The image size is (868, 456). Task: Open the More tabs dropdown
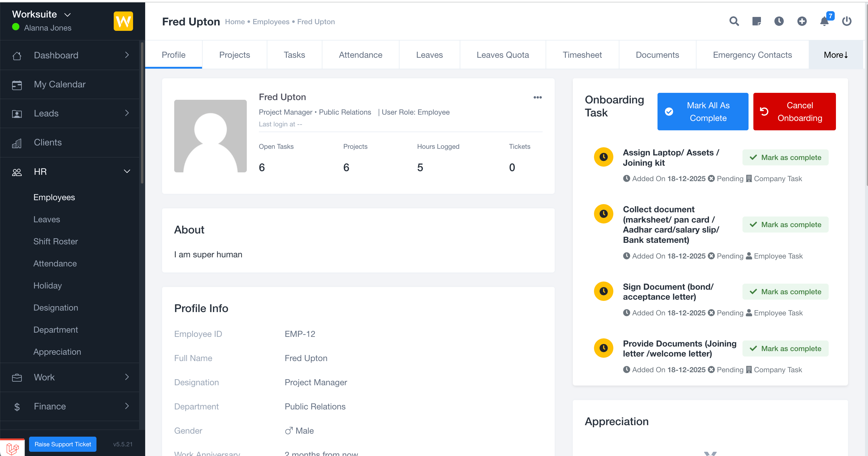click(x=836, y=55)
